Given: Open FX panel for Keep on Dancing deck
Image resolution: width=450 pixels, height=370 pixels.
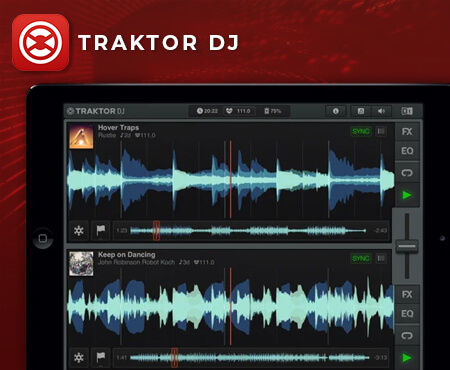Looking at the screenshot, I should [x=407, y=294].
